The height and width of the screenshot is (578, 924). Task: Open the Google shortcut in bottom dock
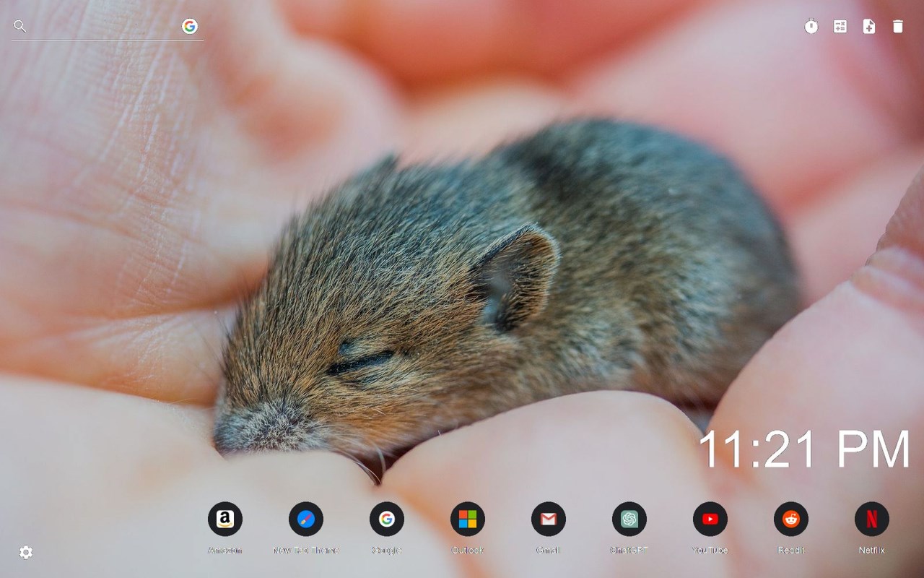click(387, 519)
